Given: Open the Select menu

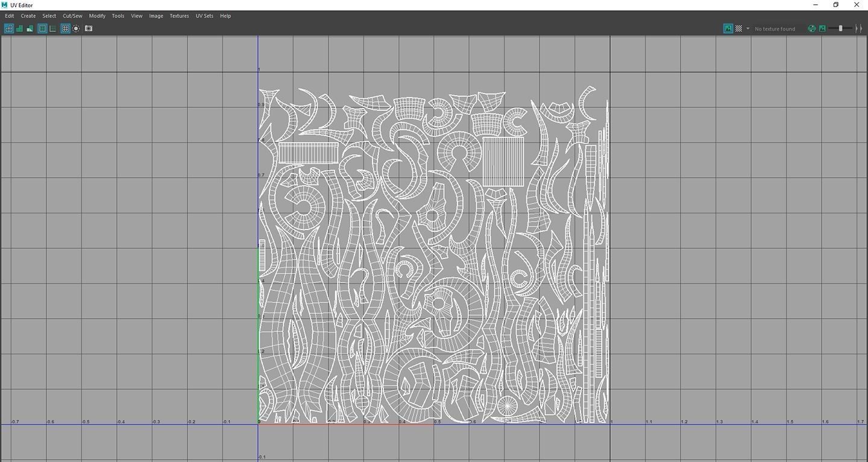Looking at the screenshot, I should 49,16.
